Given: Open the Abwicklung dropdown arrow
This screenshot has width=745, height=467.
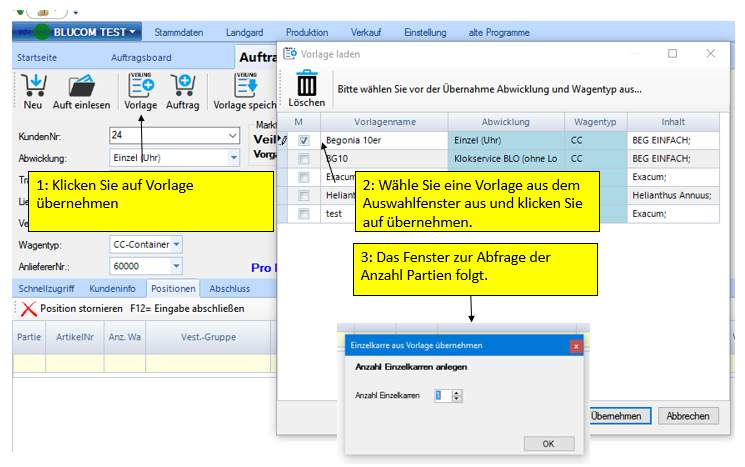Looking at the screenshot, I should pos(233,157).
